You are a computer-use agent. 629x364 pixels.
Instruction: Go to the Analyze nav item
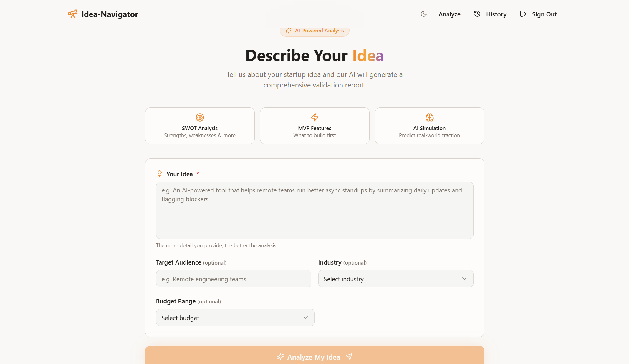[449, 14]
